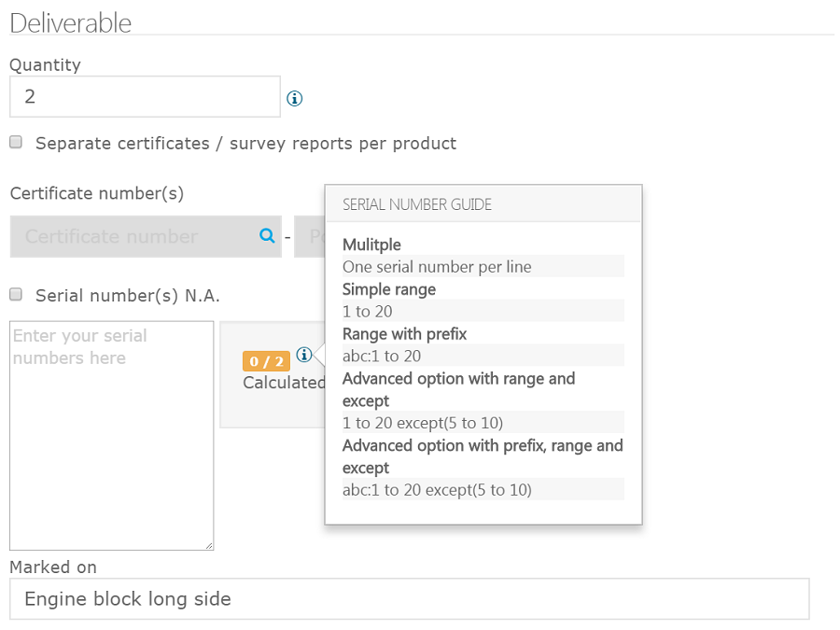The width and height of the screenshot is (840, 630).
Task: Click the Calculated label
Action: click(275, 383)
